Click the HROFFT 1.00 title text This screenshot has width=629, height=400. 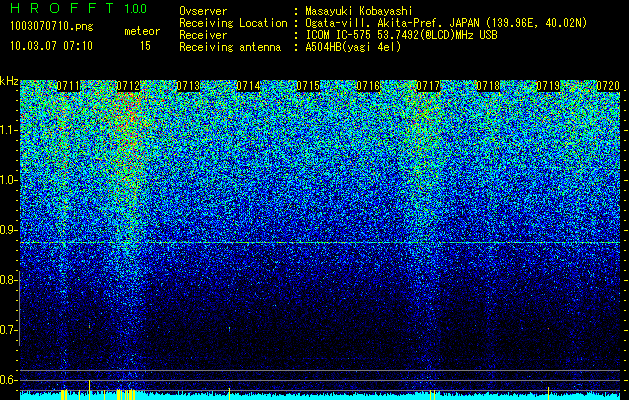tap(79, 8)
